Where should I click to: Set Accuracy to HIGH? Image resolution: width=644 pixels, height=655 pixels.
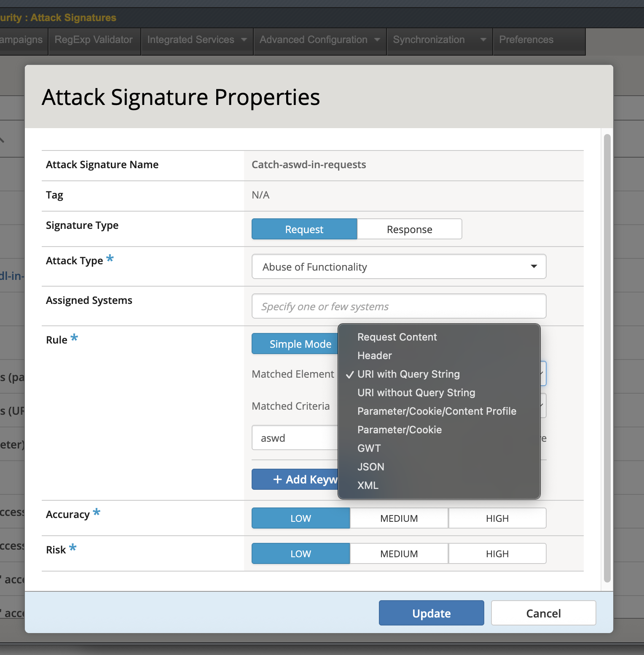click(x=497, y=518)
